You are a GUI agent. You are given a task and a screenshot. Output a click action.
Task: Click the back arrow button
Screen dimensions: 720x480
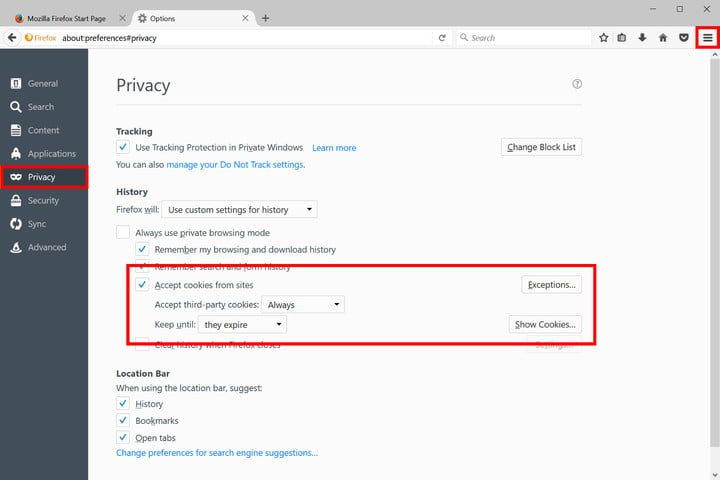coord(12,38)
